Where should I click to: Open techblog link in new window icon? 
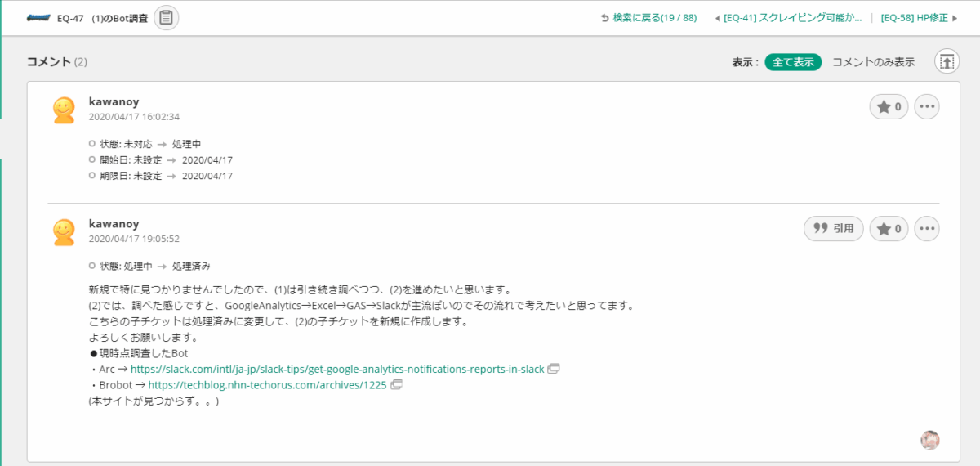click(x=397, y=384)
